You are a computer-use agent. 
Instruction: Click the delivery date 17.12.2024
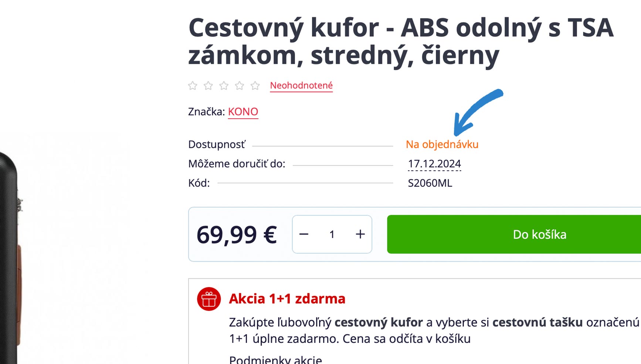click(x=434, y=164)
